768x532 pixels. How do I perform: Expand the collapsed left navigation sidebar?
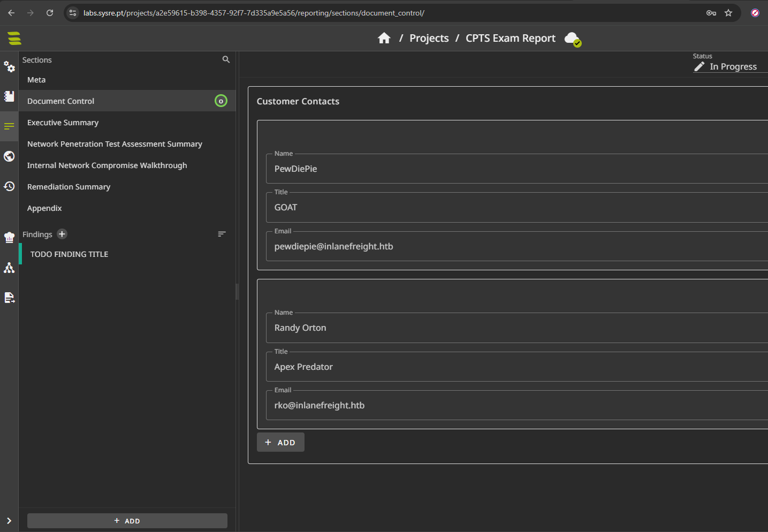click(x=9, y=521)
